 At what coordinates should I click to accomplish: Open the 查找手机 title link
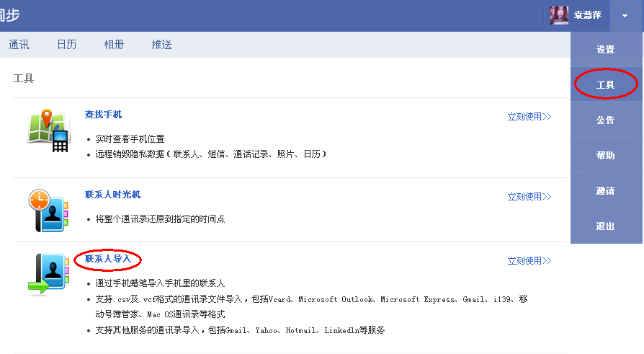pyautogui.click(x=103, y=115)
